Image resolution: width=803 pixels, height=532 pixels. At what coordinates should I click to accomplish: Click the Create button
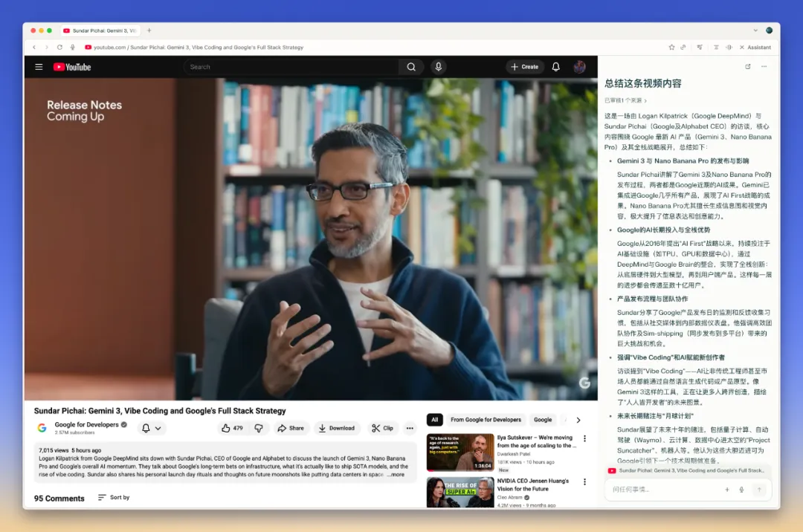coord(524,67)
